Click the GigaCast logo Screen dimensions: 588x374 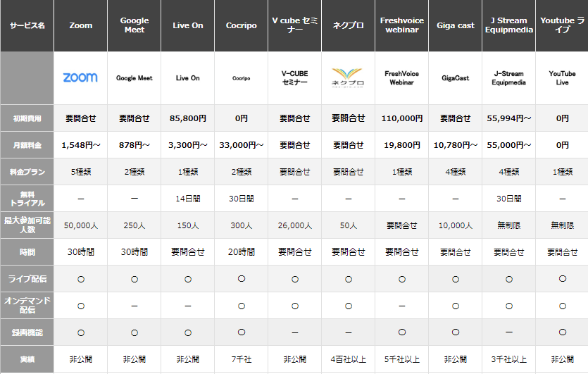[455, 78]
